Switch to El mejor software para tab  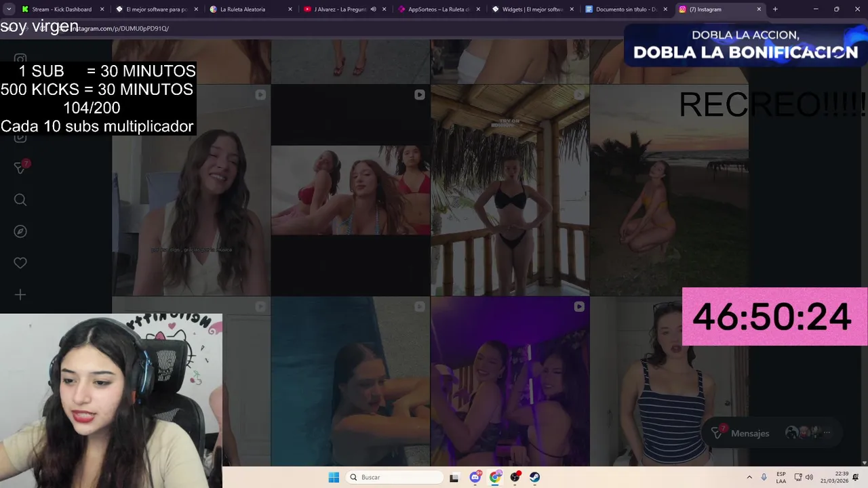coord(157,9)
